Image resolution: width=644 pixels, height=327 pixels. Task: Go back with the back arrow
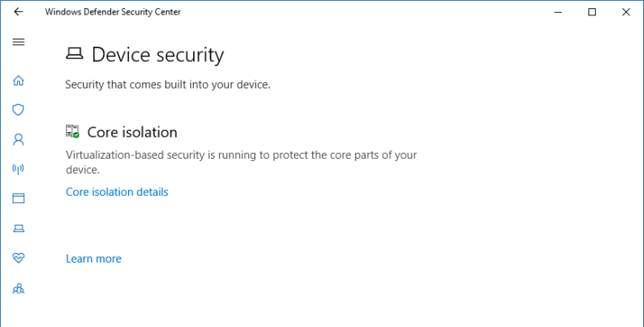[19, 12]
